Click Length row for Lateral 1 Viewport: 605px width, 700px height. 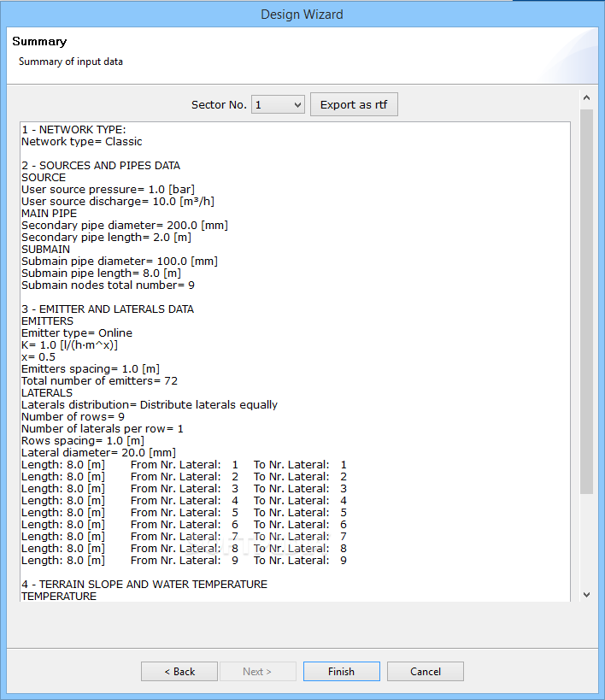[x=184, y=465]
